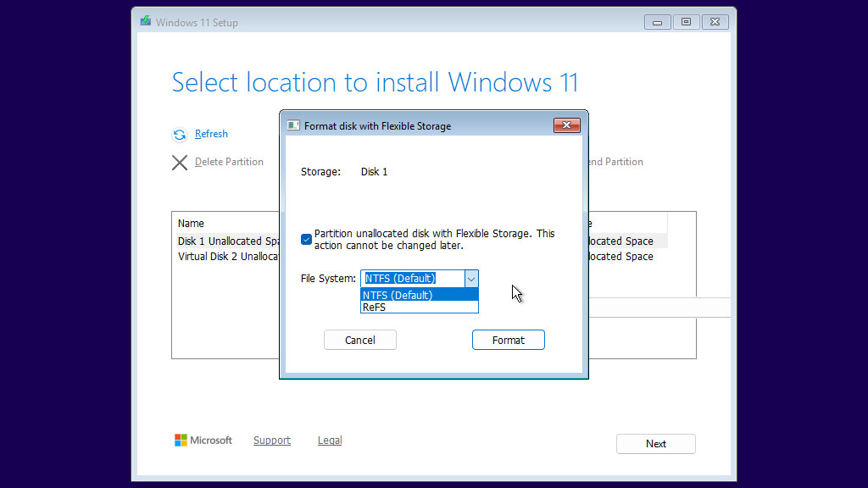The width and height of the screenshot is (868, 488).
Task: Click the Delete Partition X icon
Action: [x=179, y=162]
